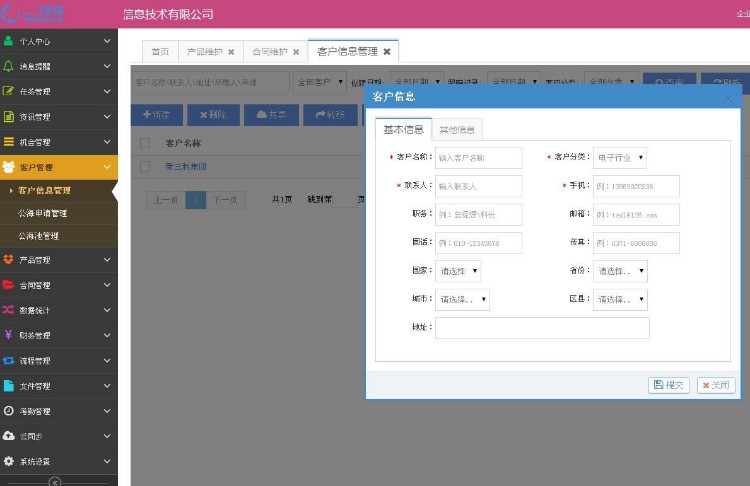
Task: Close the 产品维护 tab with its x
Action: (x=231, y=52)
